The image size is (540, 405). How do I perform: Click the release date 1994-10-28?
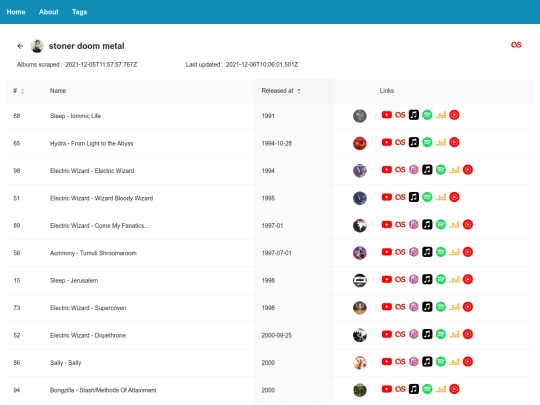277,143
